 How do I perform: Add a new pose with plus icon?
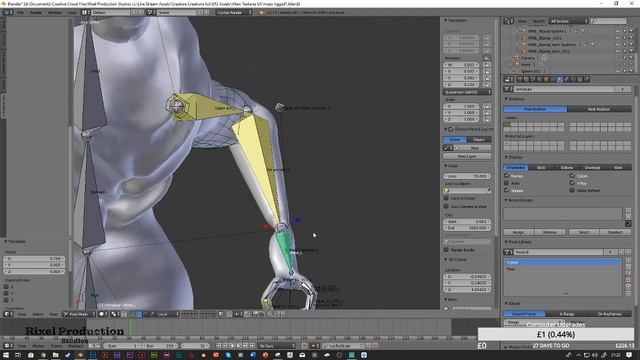click(628, 260)
